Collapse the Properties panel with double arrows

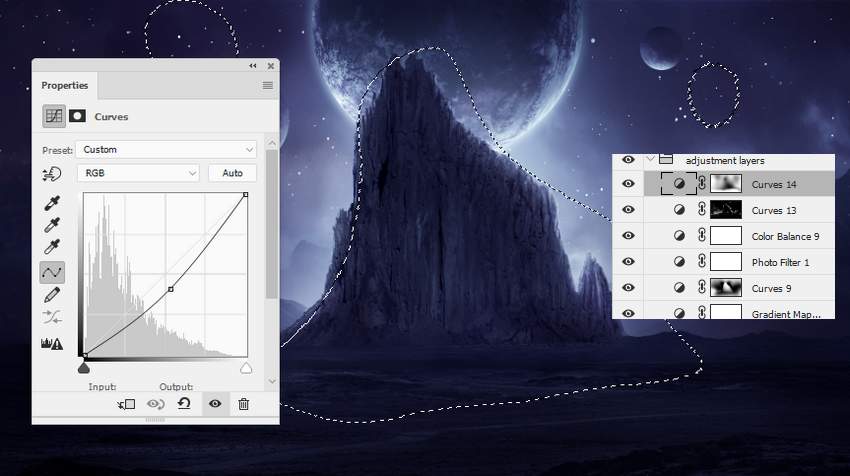click(x=253, y=66)
